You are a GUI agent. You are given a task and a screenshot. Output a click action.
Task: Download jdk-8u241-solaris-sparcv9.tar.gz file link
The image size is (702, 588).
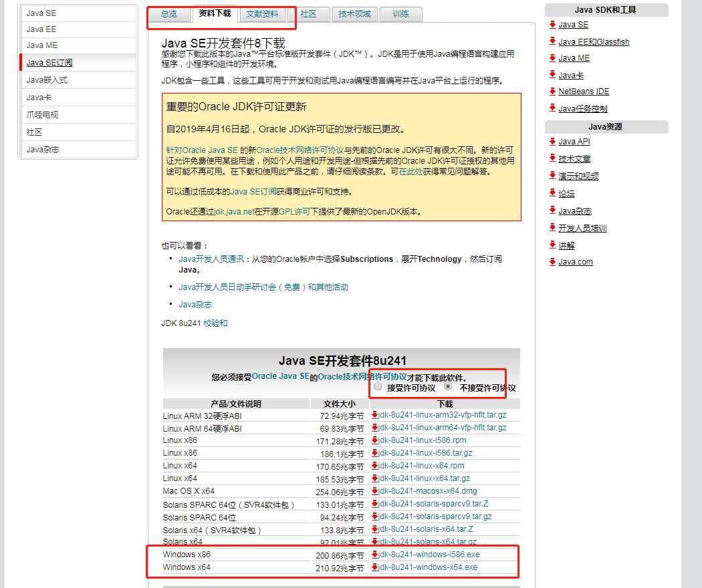[435, 517]
